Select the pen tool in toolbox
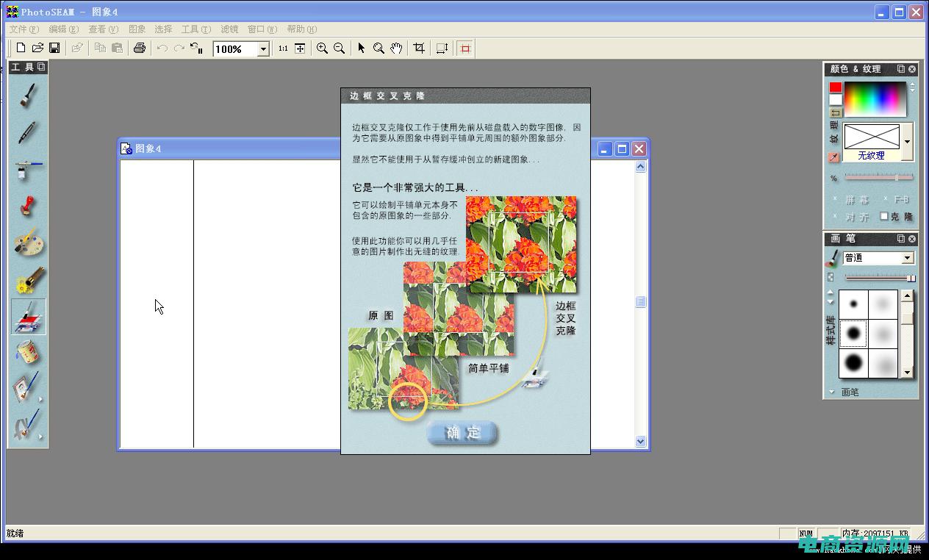Image resolution: width=929 pixels, height=560 pixels. pyautogui.click(x=28, y=132)
